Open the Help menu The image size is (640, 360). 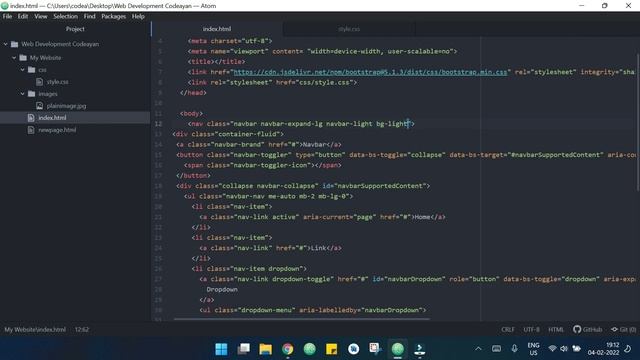(x=138, y=16)
